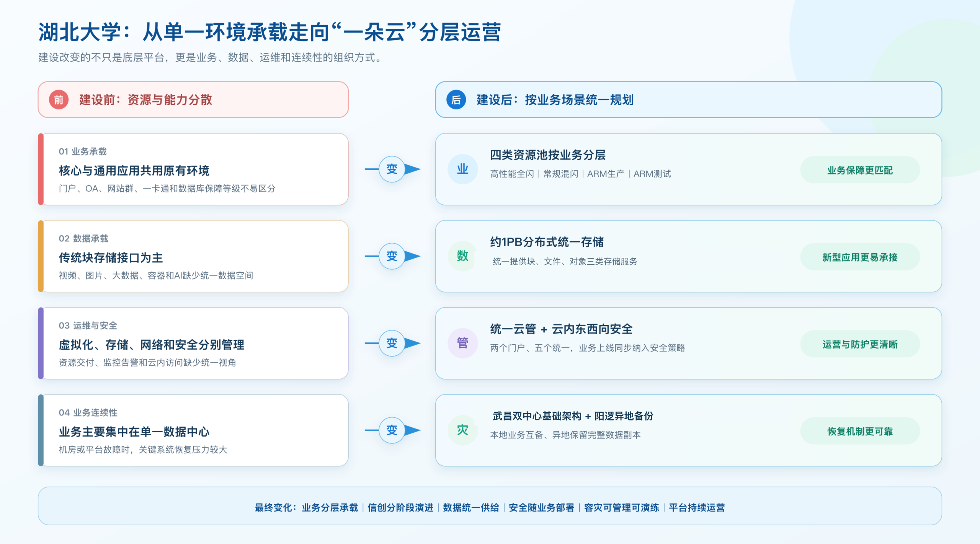The width and height of the screenshot is (980, 544).
Task: Click the 变 arrow in the 业务承载 row
Action: point(392,169)
